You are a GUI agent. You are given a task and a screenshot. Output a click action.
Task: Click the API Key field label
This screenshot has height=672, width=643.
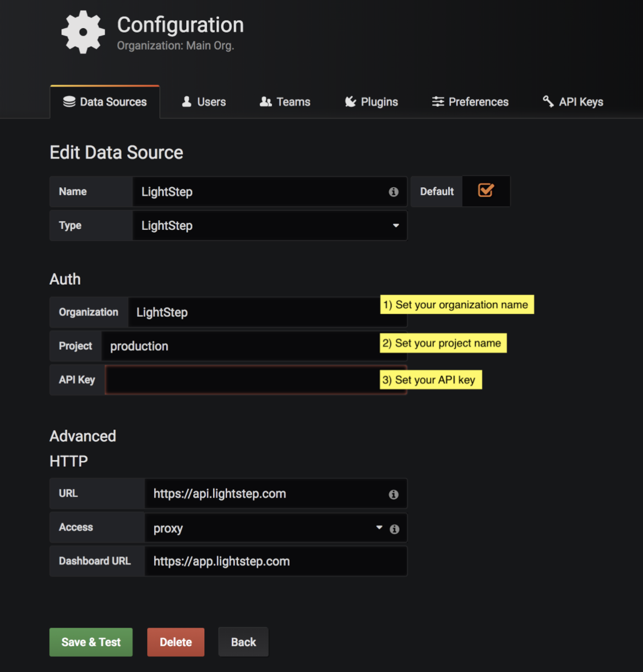[x=77, y=380]
